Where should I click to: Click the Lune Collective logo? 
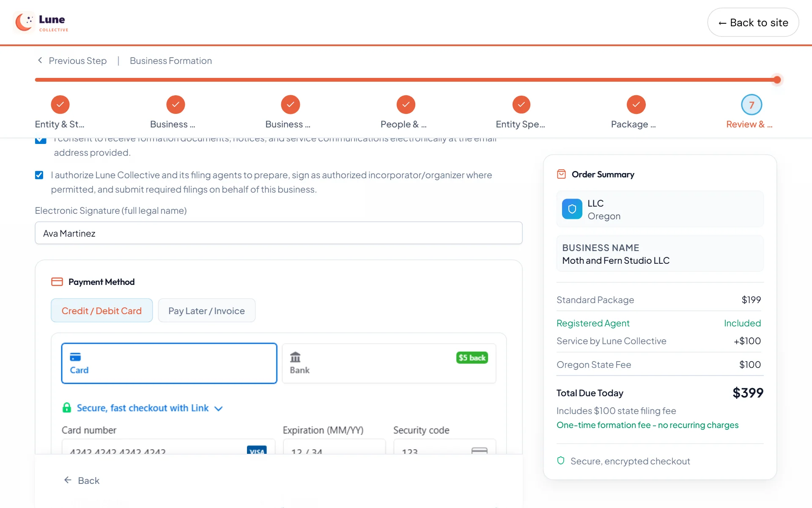coord(41,22)
